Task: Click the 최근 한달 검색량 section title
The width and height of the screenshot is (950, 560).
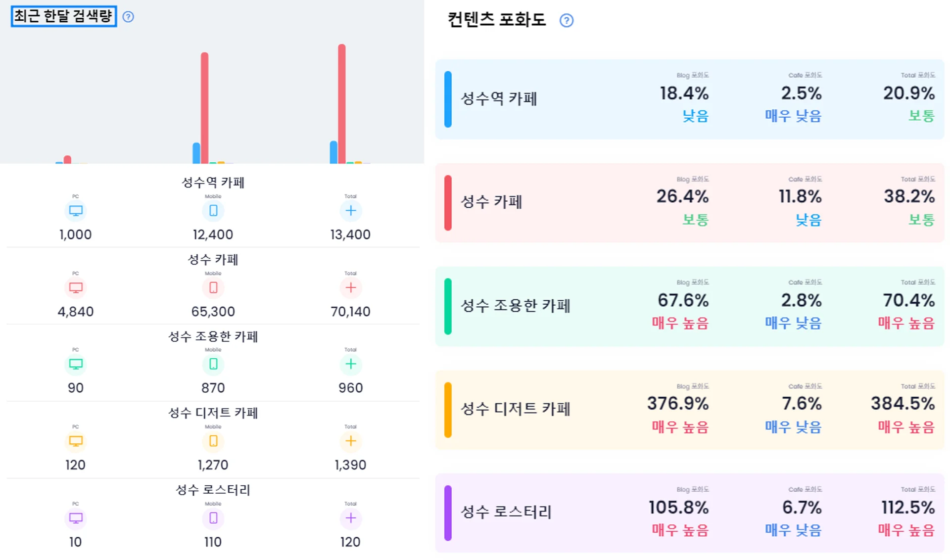Action: [x=63, y=15]
